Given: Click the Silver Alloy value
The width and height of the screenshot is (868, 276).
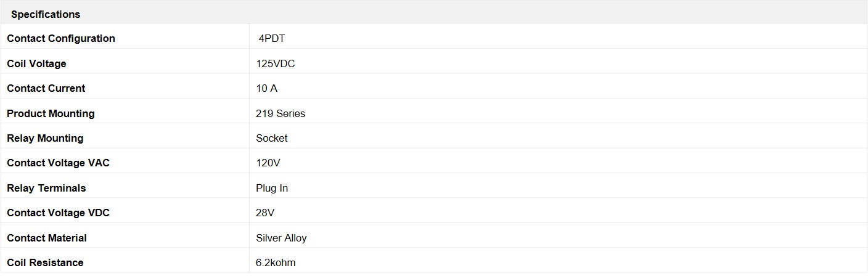Looking at the screenshot, I should [281, 238].
